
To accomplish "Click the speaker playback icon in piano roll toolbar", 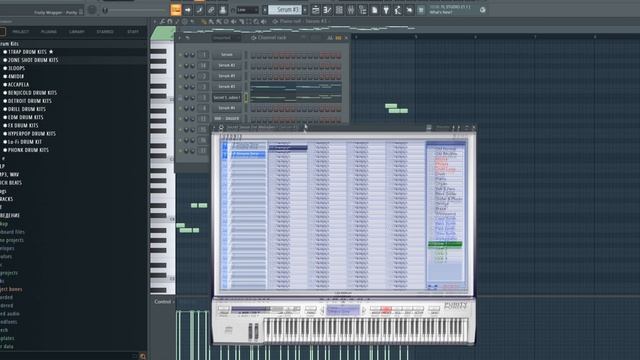I will coord(263,21).
